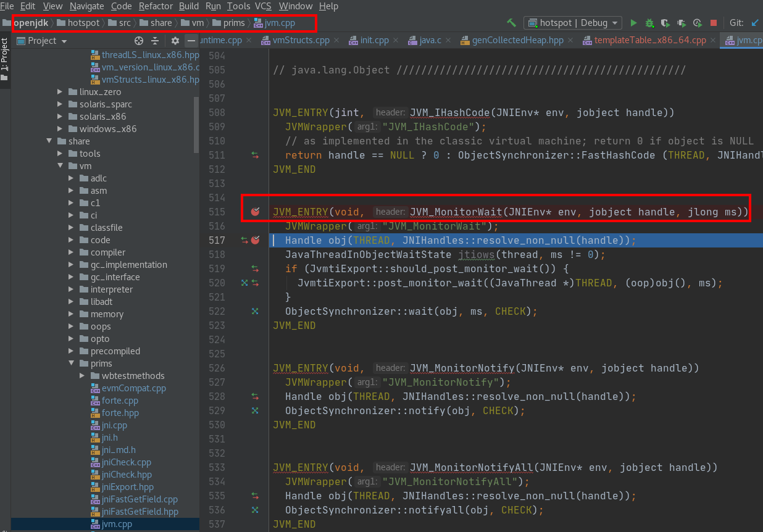Collapse the prims folder
The width and height of the screenshot is (763, 532).
71,364
